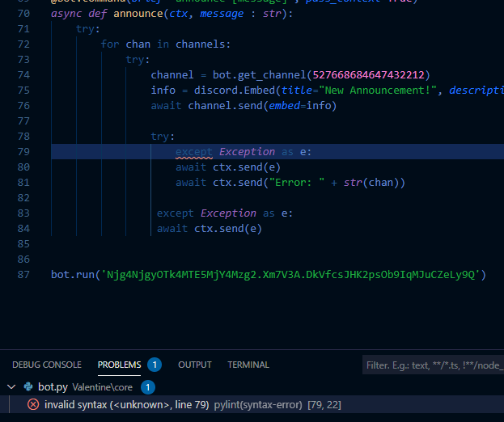Collapse the bot.py problems group
Image resolution: width=504 pixels, height=422 pixels.
pos(11,386)
